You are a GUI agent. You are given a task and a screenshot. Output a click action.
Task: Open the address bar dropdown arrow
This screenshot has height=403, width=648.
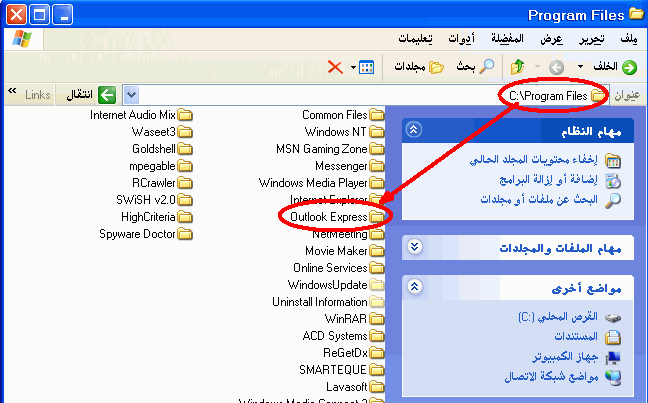click(x=131, y=95)
